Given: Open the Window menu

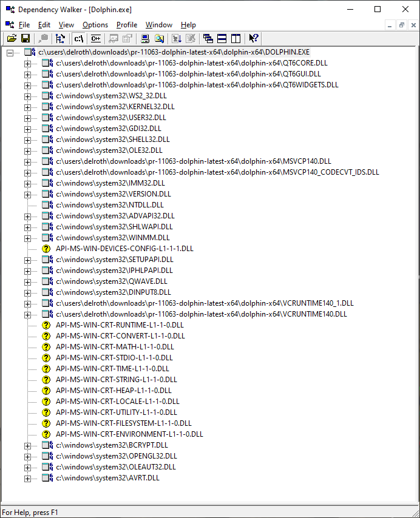Looking at the screenshot, I should 159,25.
